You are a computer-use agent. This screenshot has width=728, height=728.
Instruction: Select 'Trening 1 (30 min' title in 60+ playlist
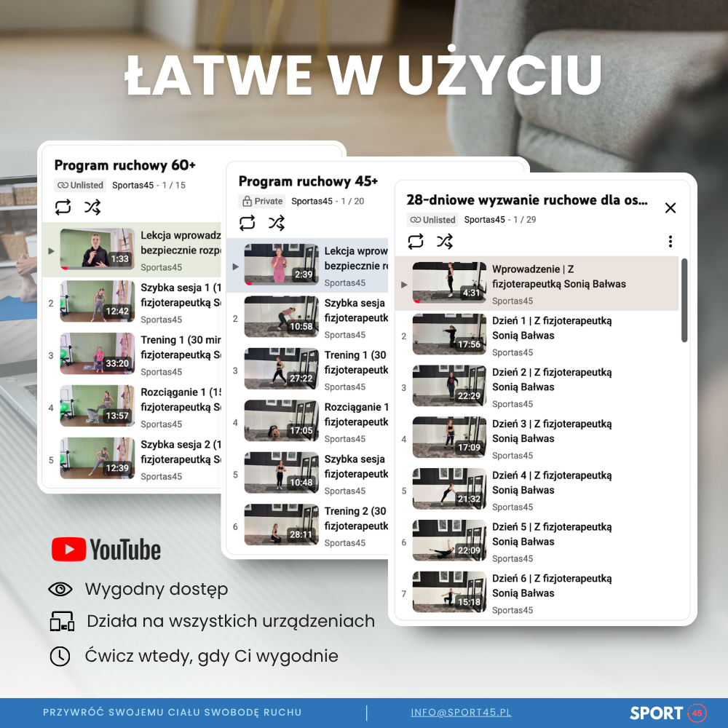click(x=181, y=347)
